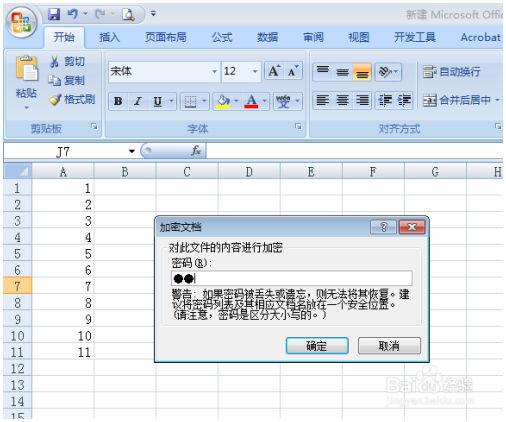Confirm the password with 确定 button
This screenshot has width=506, height=422.
pos(317,346)
